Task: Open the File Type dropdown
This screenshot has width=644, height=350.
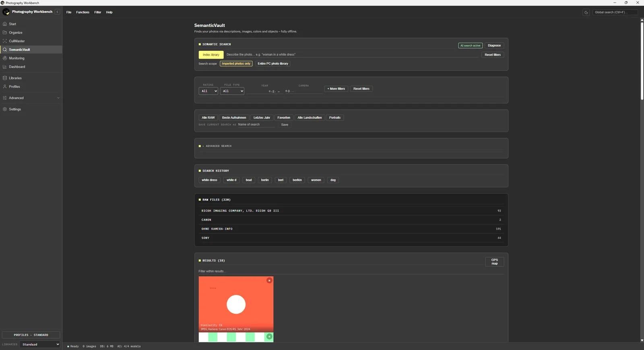Action: click(x=232, y=91)
